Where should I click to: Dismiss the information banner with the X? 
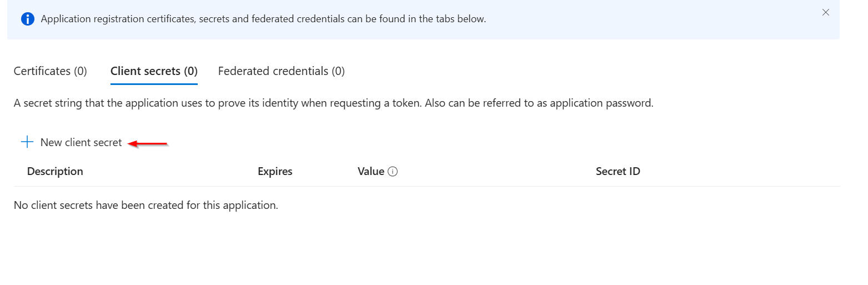click(826, 12)
